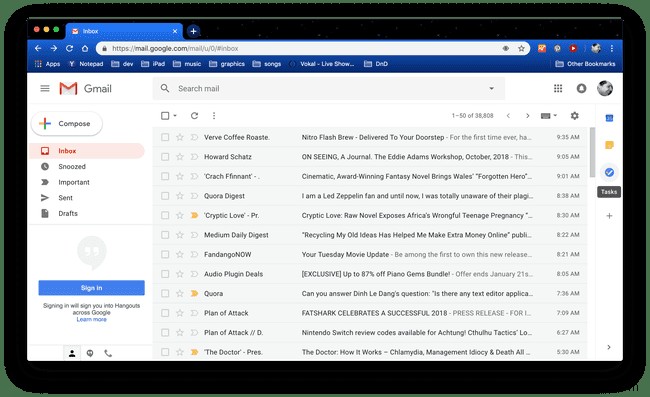650x397 pixels.
Task: Click the message list scrollbar
Action: point(592,152)
